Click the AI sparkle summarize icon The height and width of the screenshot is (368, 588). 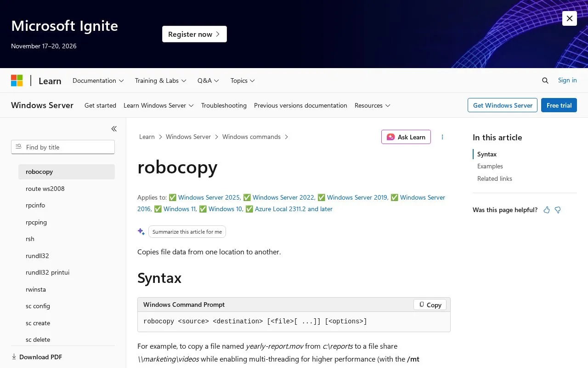(x=141, y=231)
